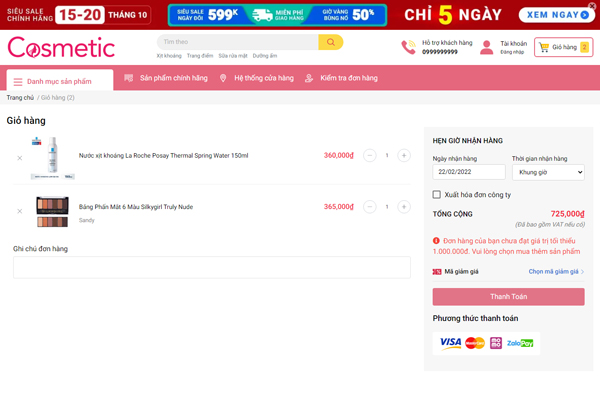
Task: Open La Roche Posay product thumbnail
Action: pyautogui.click(x=53, y=158)
